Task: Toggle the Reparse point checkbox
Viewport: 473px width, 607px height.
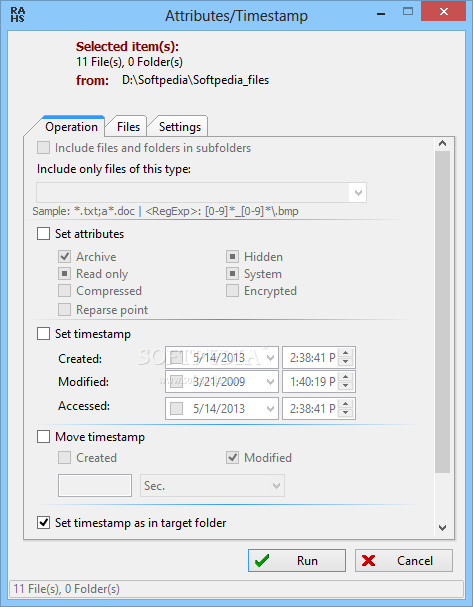Action: coord(64,309)
